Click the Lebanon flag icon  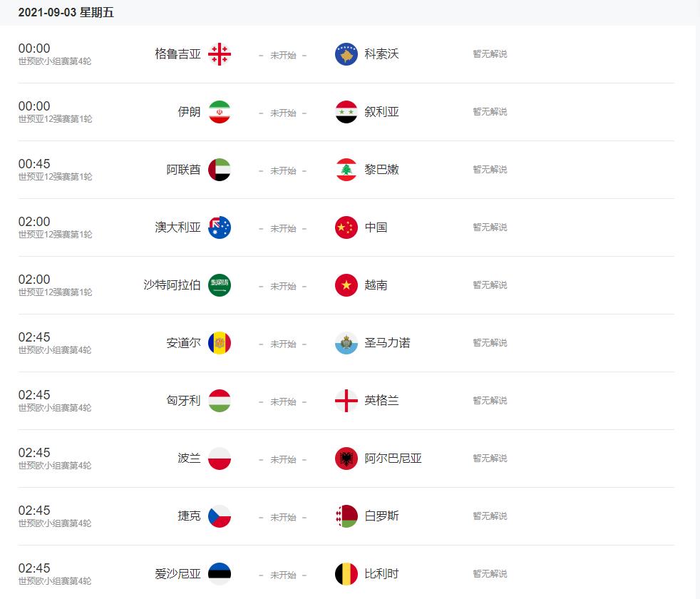tap(346, 170)
